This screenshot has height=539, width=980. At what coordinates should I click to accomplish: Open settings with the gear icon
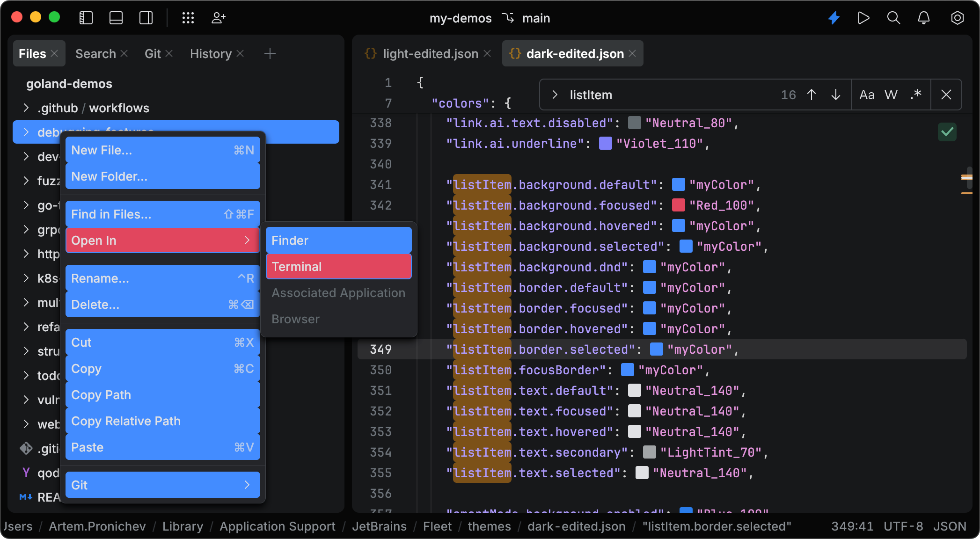click(957, 18)
